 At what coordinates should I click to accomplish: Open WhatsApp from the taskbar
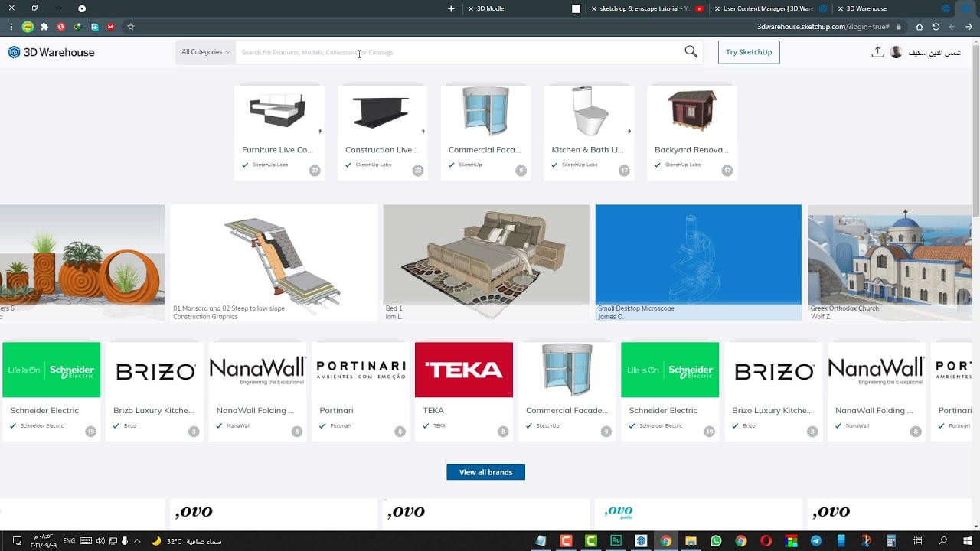(716, 541)
